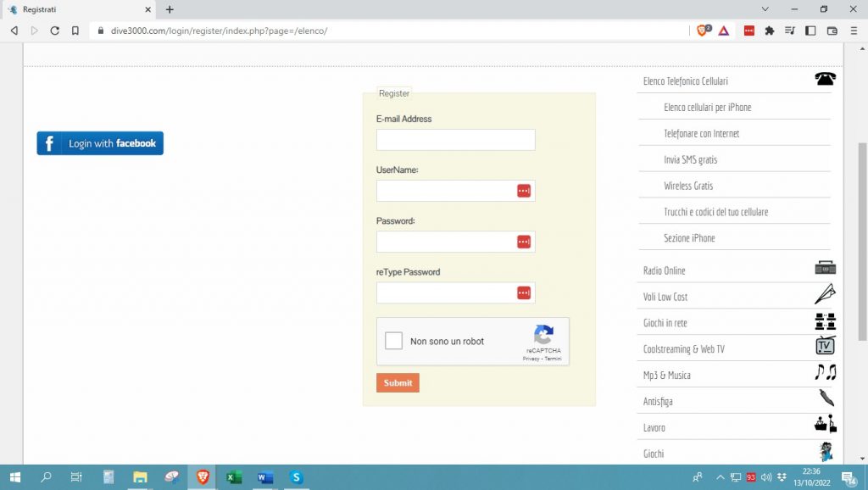Click the E-mail Address input field
This screenshot has height=490, width=868.
coord(455,140)
